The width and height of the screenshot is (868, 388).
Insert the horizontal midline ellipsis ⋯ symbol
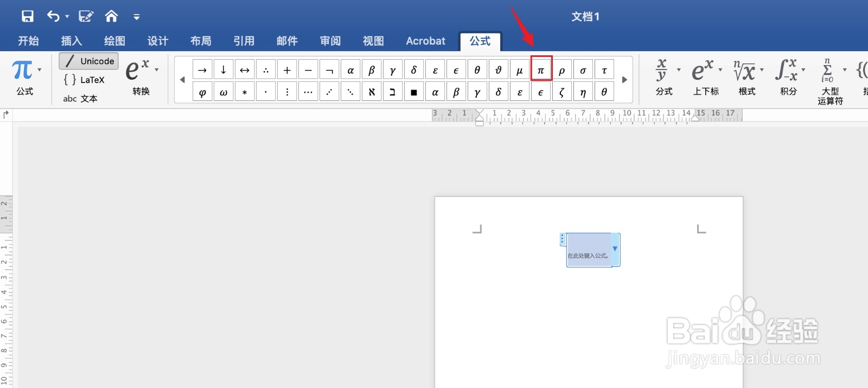point(308,92)
